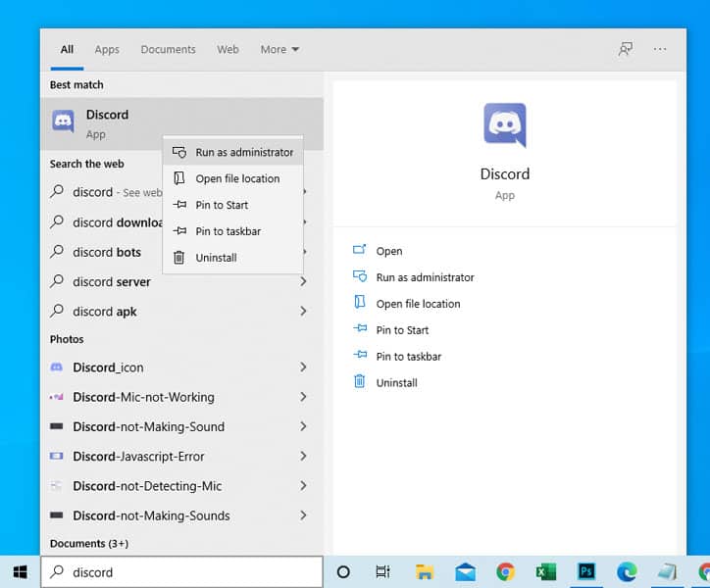The height and width of the screenshot is (588, 710).
Task: Open Cortana circle icon on taskbar
Action: 343,572
